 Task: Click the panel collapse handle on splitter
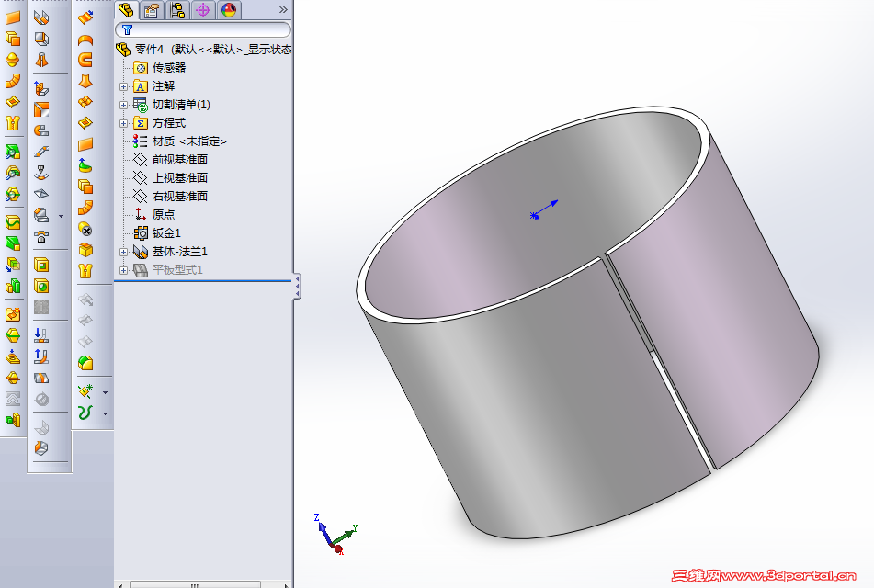297,287
